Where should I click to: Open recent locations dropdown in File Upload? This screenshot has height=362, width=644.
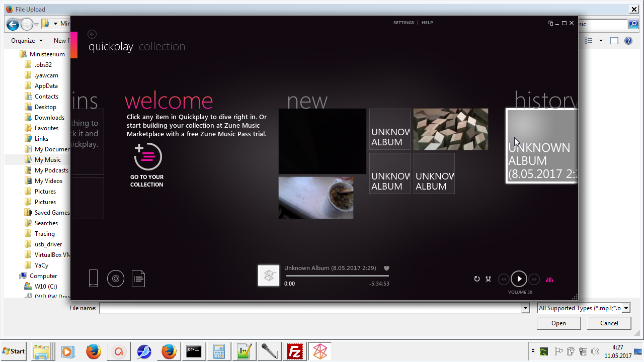coord(36,24)
